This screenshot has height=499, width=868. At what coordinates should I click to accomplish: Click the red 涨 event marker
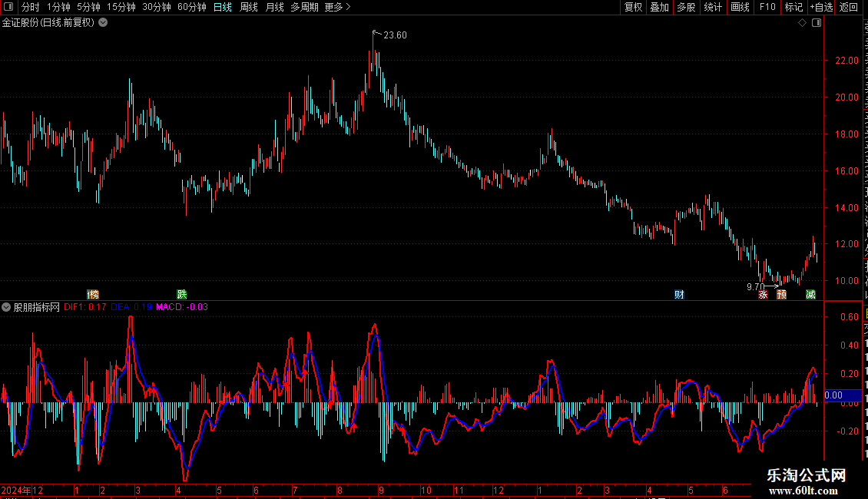763,294
